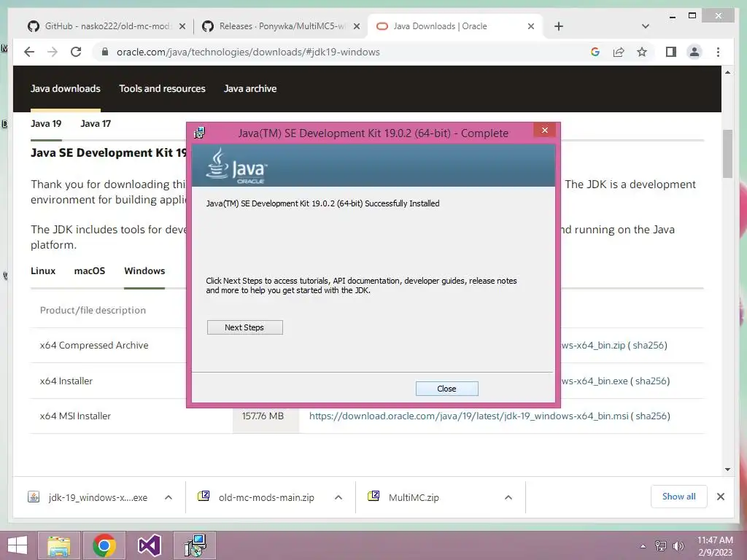Open the Chrome profile menu

pyautogui.click(x=694, y=52)
